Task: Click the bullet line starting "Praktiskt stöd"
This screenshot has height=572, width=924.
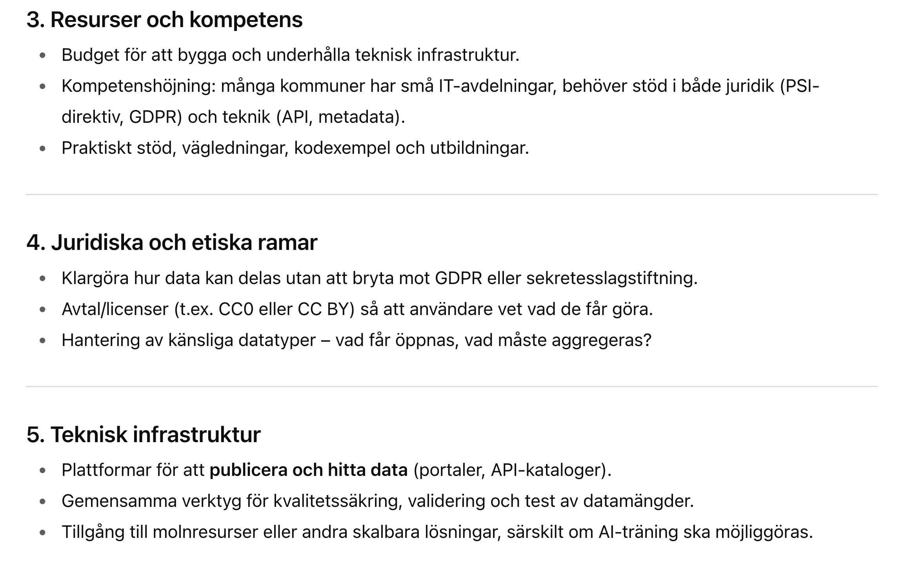Action: click(295, 148)
